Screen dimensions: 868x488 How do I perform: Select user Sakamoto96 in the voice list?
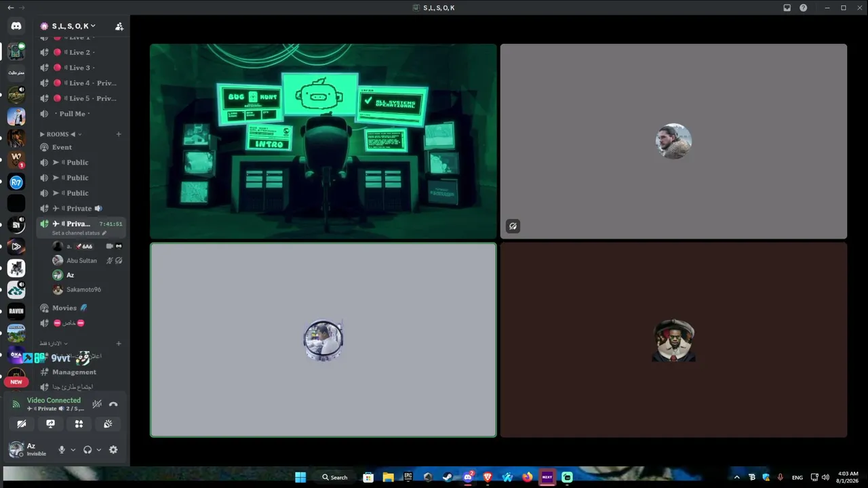(87, 289)
